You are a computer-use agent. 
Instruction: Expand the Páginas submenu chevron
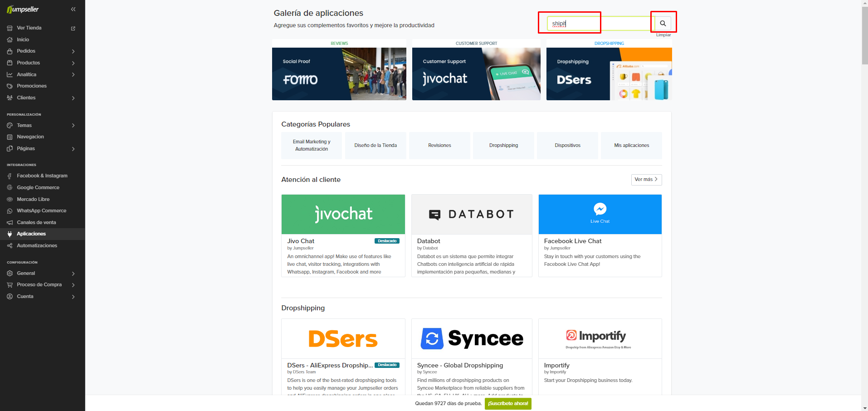pos(73,149)
